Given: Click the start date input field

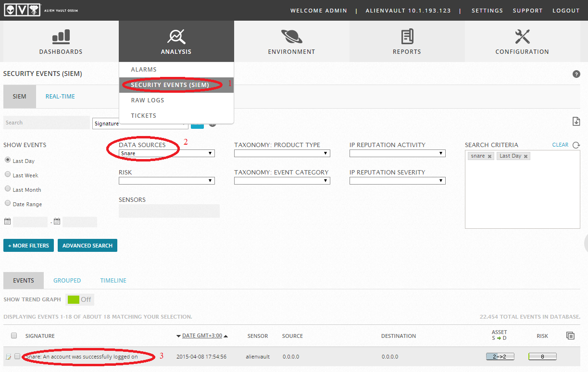Looking at the screenshot, I should [30, 222].
